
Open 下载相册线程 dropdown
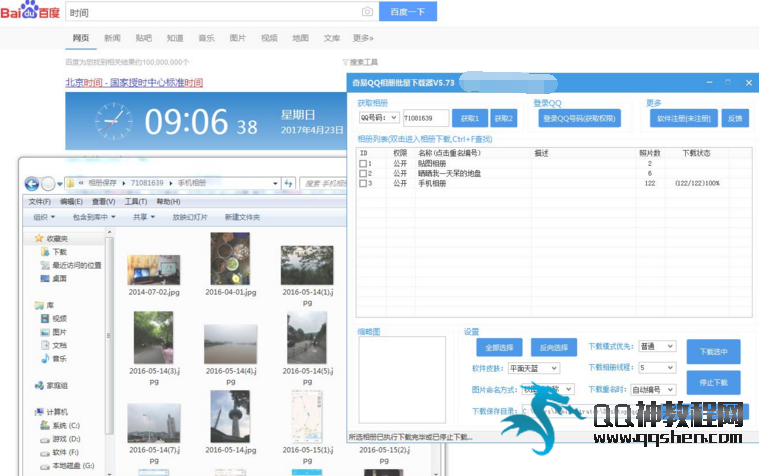tap(657, 368)
